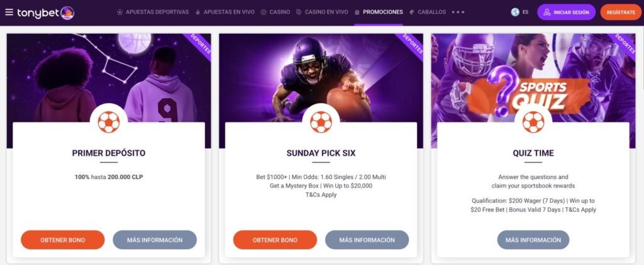Click Más Información on Quiz Time card
The width and height of the screenshot is (644, 265).
tap(533, 240)
